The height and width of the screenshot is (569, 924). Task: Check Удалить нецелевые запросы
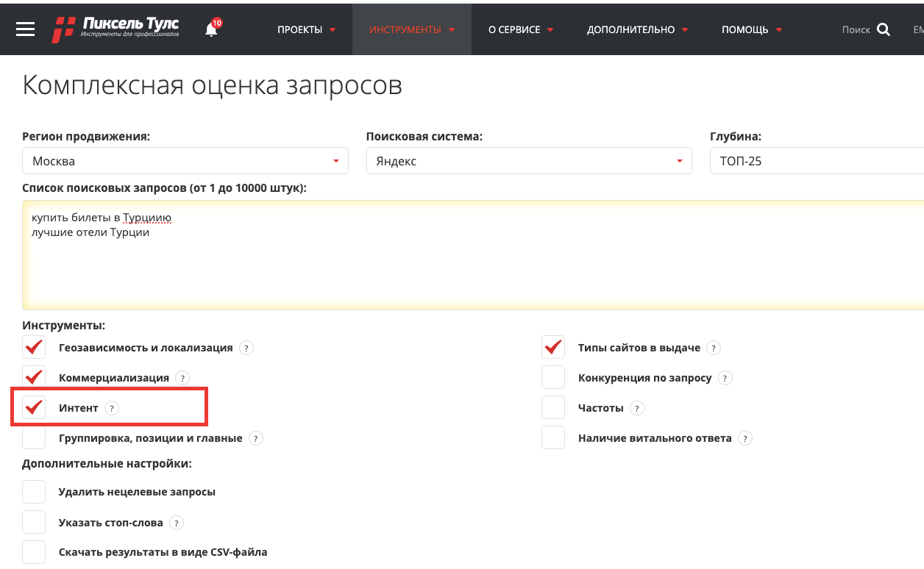pyautogui.click(x=34, y=491)
